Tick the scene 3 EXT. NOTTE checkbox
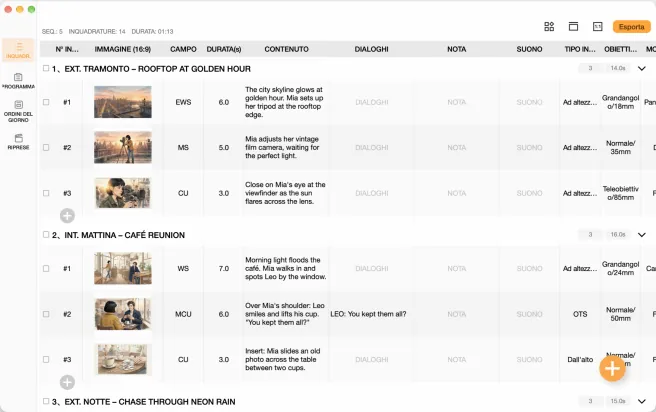Screen dimensions: 656x412 click(46, 401)
